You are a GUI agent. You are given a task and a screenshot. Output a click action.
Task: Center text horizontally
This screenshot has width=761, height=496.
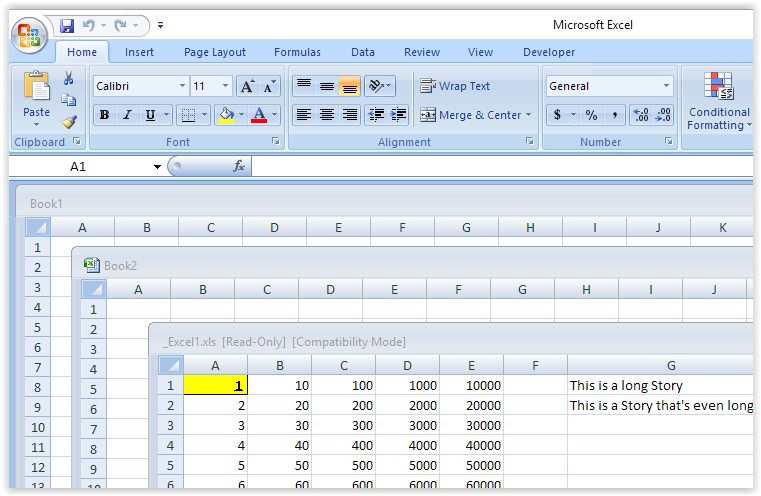click(327, 115)
